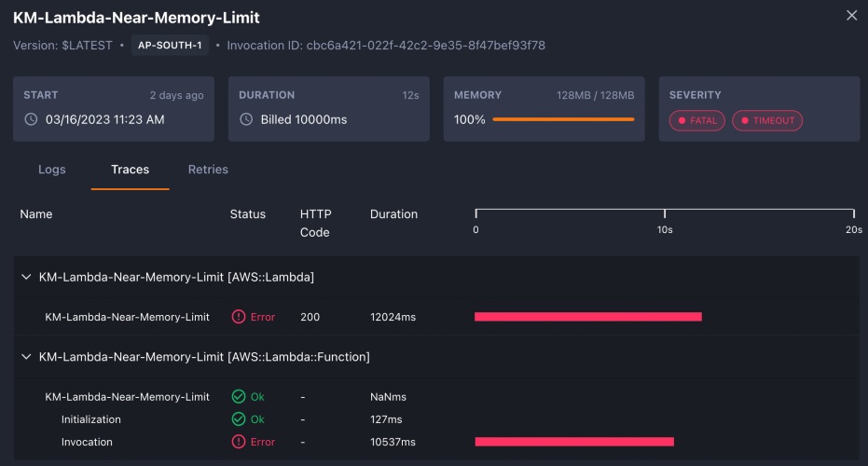Click the 03/16/2023 11:23 AM timestamp
This screenshot has height=466, width=868.
[x=104, y=119]
